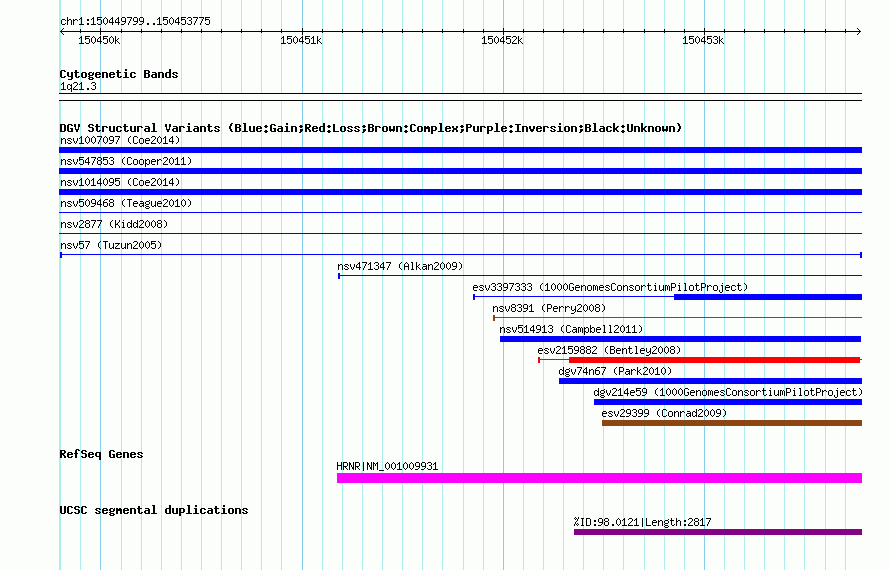The width and height of the screenshot is (890, 570).
Task: Click the chr1:150449799..150453775 coordinates text
Action: click(x=135, y=21)
